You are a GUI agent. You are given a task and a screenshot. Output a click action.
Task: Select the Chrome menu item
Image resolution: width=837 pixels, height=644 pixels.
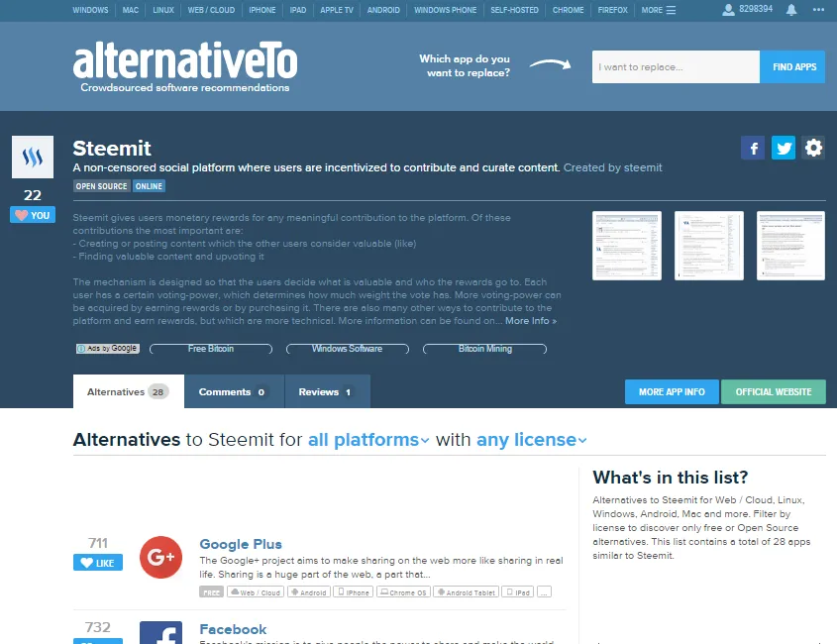tap(568, 10)
